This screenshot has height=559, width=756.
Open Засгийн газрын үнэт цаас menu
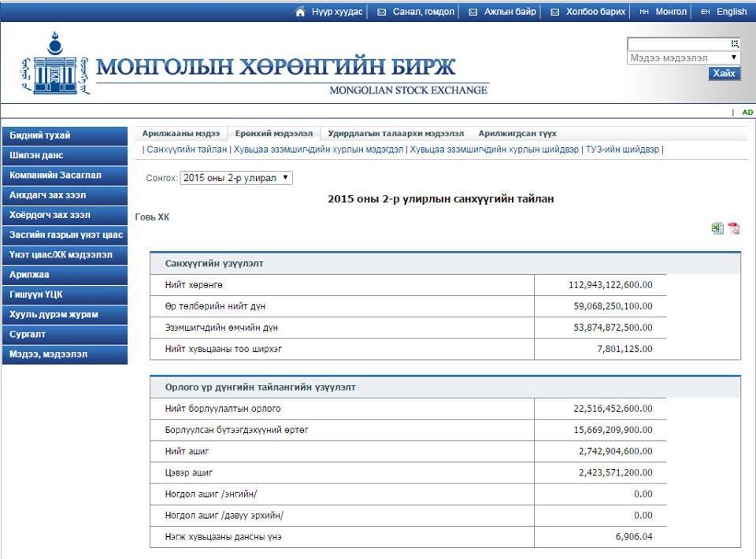pos(65,235)
